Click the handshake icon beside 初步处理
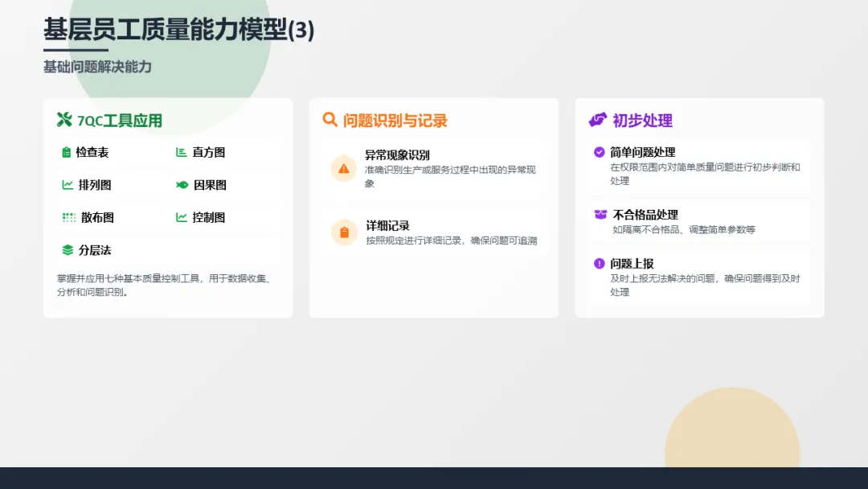The width and height of the screenshot is (868, 489). [598, 120]
